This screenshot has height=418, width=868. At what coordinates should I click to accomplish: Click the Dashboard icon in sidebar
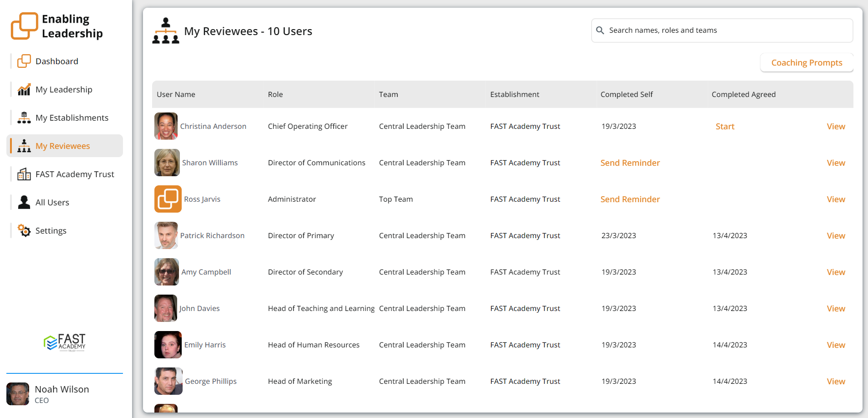pos(24,61)
